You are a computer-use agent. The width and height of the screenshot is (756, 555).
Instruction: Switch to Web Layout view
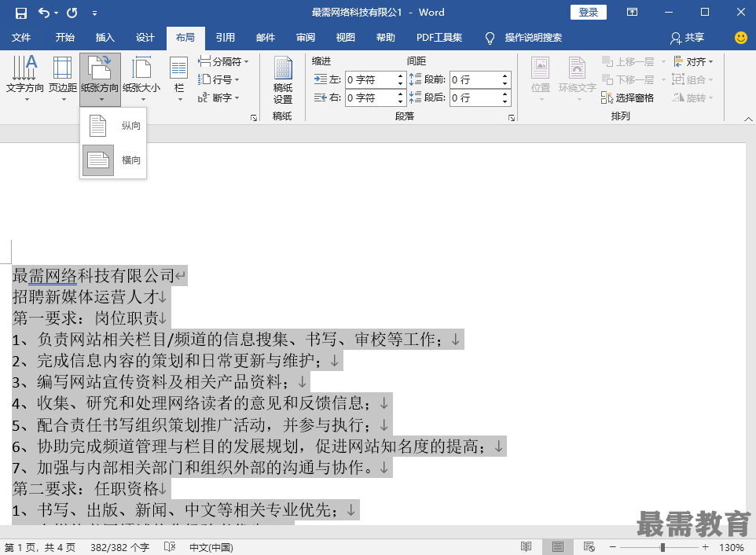589,547
